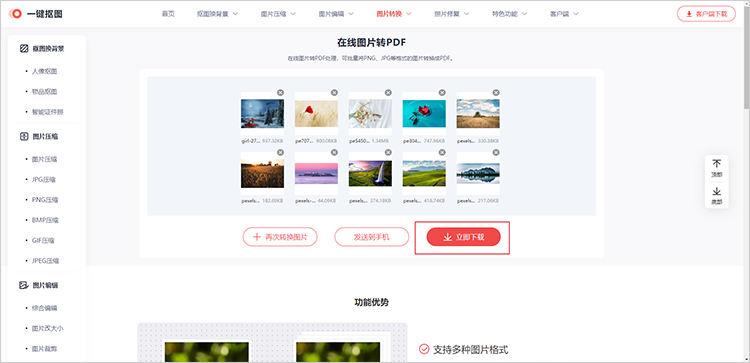750x363 pixels.
Task: Click the download arrow icon in 立即下载
Action: [x=448, y=237]
